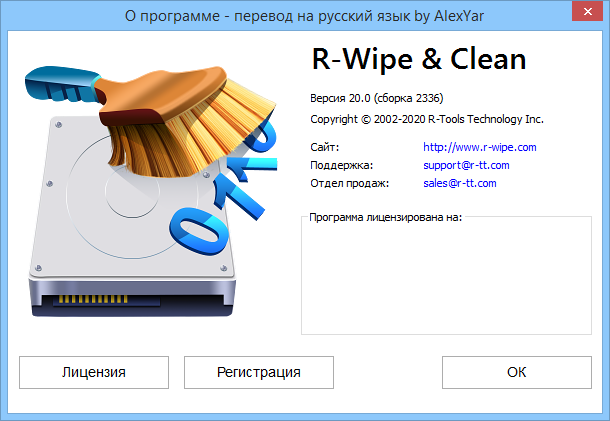Click the dialog title bar text
Viewport: 610px width, 421px height.
pyautogui.click(x=304, y=16)
